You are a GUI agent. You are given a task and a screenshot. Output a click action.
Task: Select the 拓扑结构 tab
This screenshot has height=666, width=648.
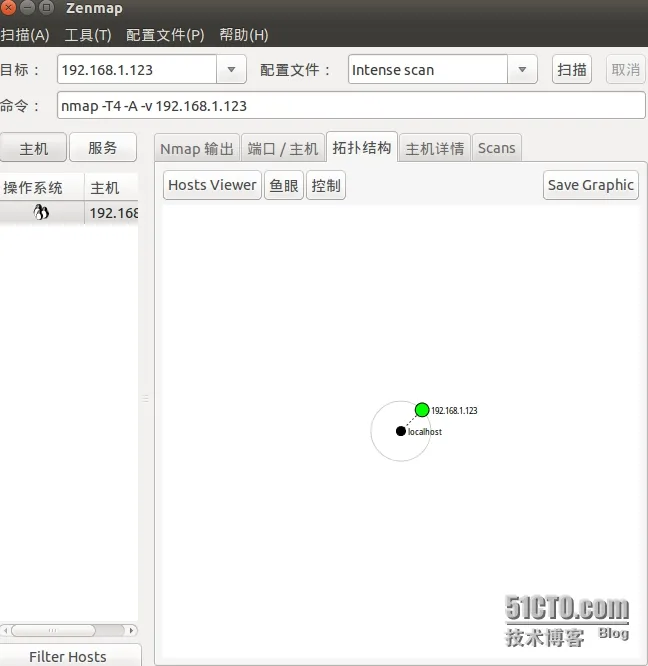[362, 147]
